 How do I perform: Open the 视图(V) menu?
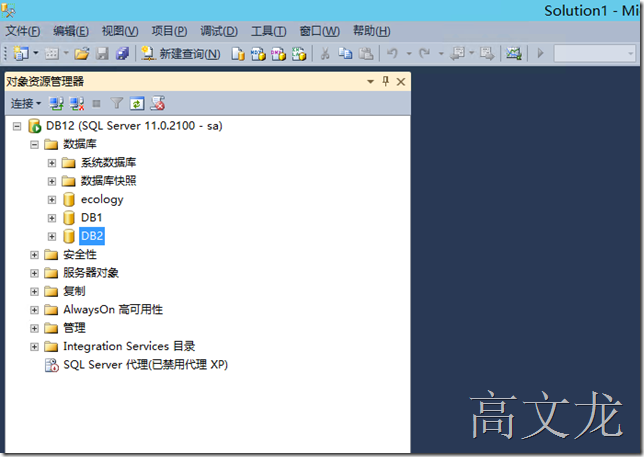[120, 31]
